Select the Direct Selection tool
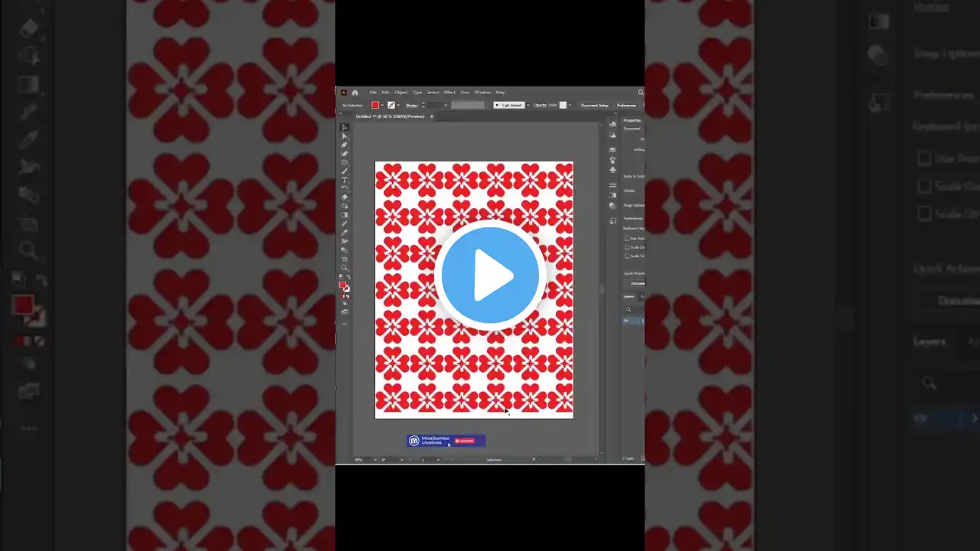Image resolution: width=980 pixels, height=551 pixels. tap(344, 136)
